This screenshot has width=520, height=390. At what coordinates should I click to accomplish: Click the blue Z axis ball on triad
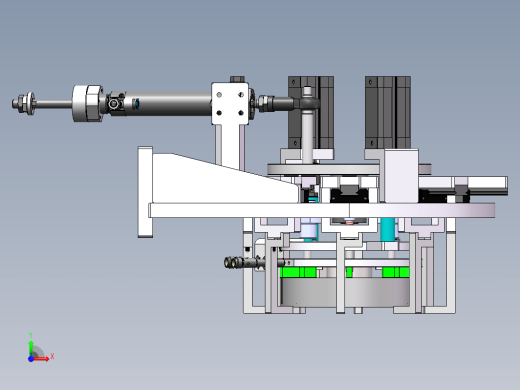coord(31,359)
